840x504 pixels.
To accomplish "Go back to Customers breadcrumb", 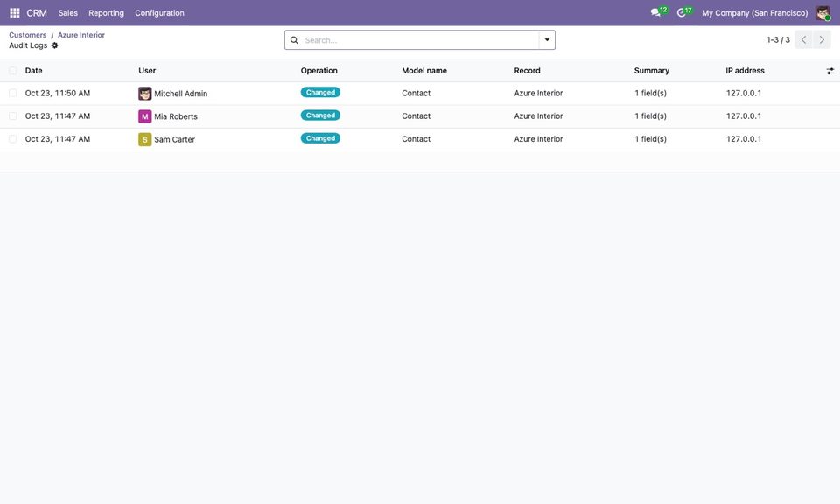I will [28, 35].
